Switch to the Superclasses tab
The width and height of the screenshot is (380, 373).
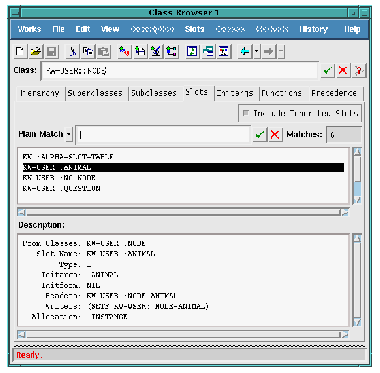(x=95, y=93)
